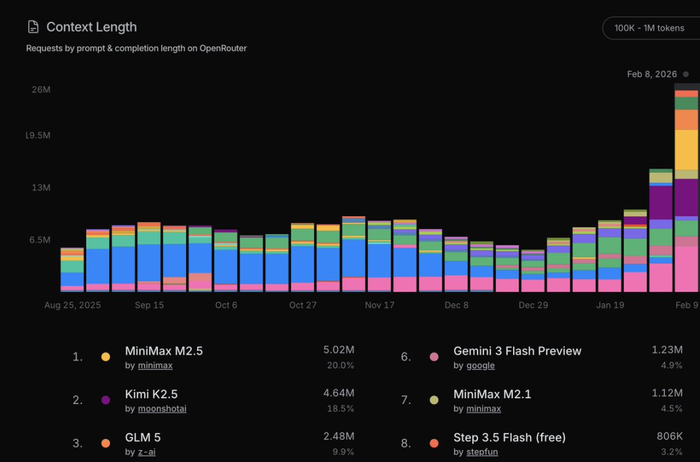Open the minimax link under MiniMax M2.5
The image size is (700, 462).
click(155, 366)
